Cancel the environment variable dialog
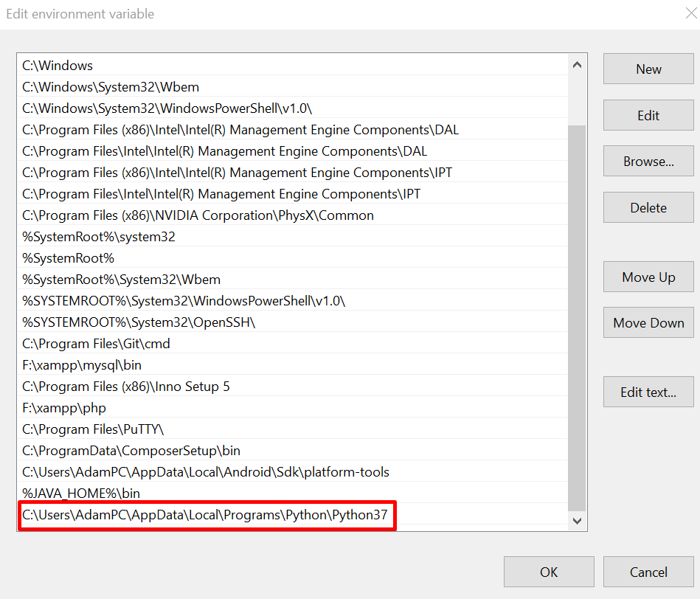Image resolution: width=700 pixels, height=599 pixels. coord(648,572)
